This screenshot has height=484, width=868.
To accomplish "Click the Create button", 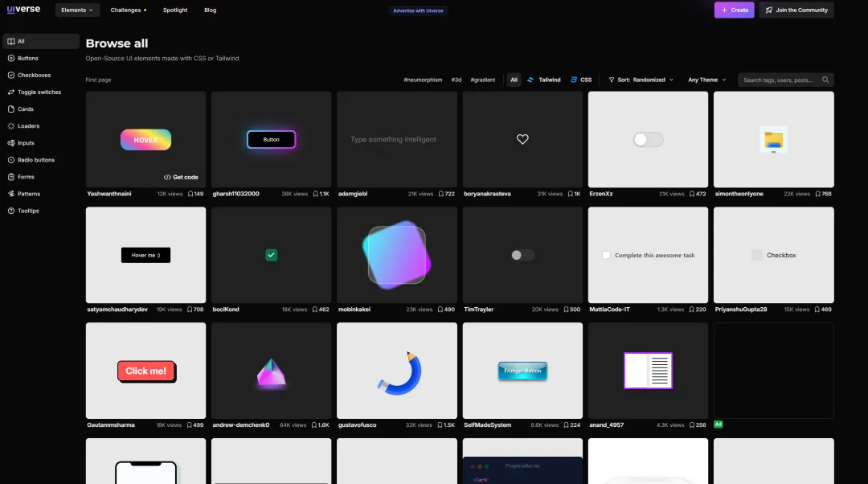I will [x=734, y=10].
